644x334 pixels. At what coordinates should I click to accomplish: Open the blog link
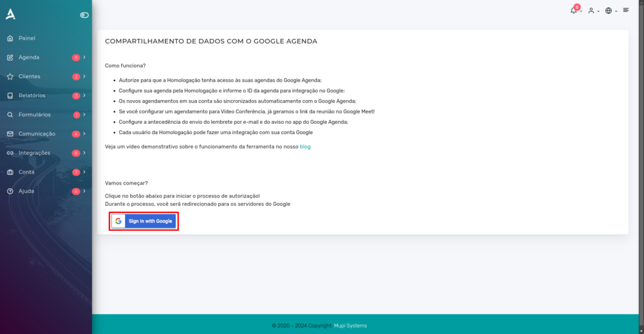tap(305, 147)
